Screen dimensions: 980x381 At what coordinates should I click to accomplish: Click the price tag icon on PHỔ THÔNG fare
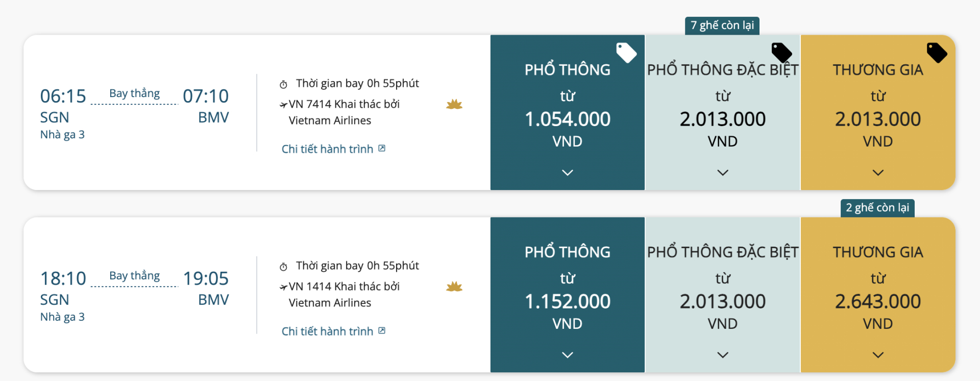click(x=627, y=53)
